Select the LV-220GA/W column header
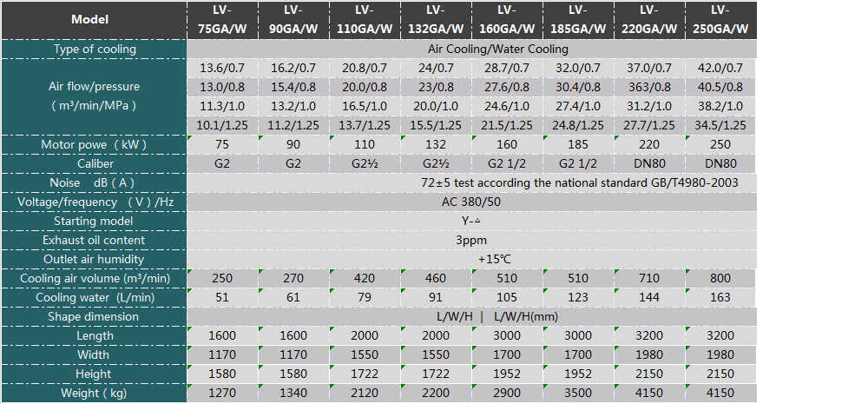Screen dimensions: 868x404 click(649, 20)
